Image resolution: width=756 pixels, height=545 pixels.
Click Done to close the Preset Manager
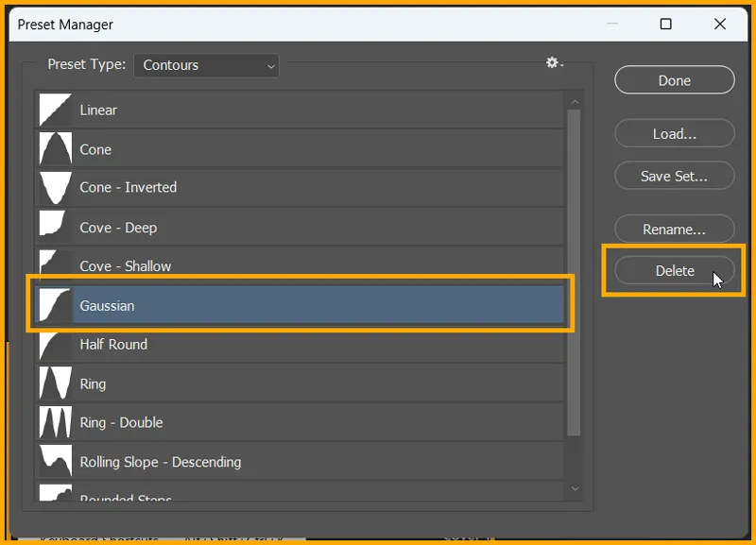click(674, 79)
